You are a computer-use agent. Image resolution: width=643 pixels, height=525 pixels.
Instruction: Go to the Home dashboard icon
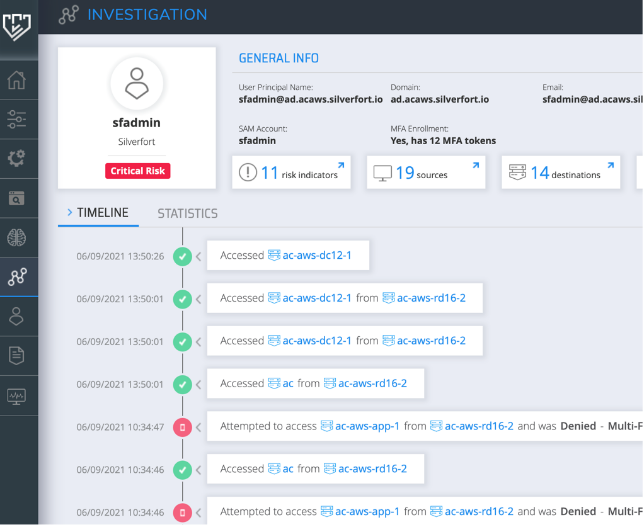(17, 81)
